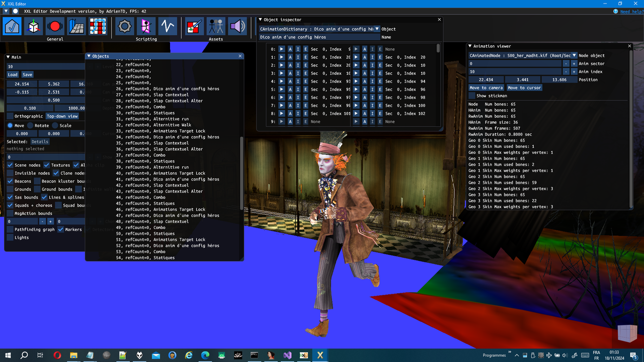Click the gear icon in Scripting group

pyautogui.click(x=125, y=26)
